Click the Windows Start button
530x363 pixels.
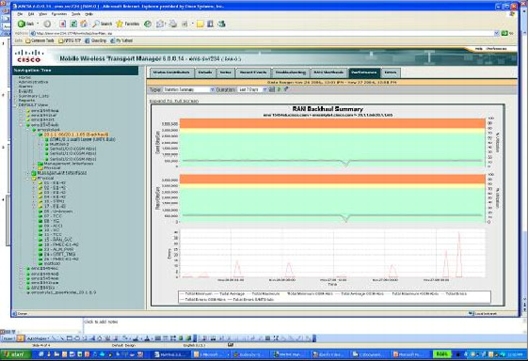(x=16, y=354)
